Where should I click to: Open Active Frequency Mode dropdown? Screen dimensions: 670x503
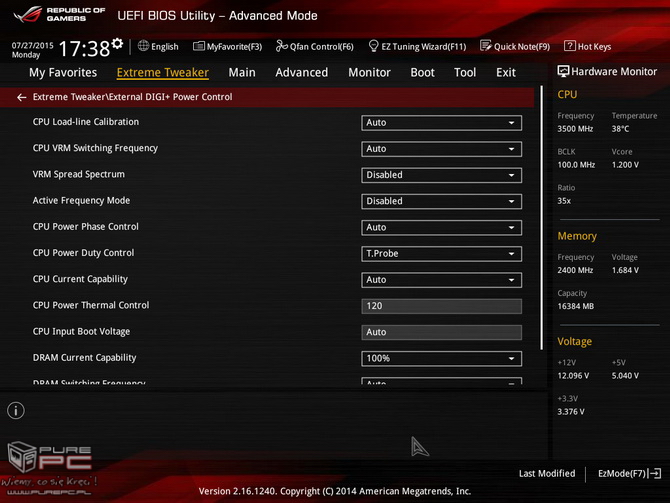[441, 201]
